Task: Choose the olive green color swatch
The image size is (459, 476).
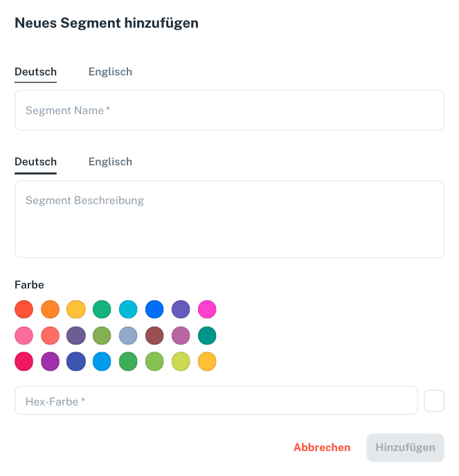Action: (102, 336)
